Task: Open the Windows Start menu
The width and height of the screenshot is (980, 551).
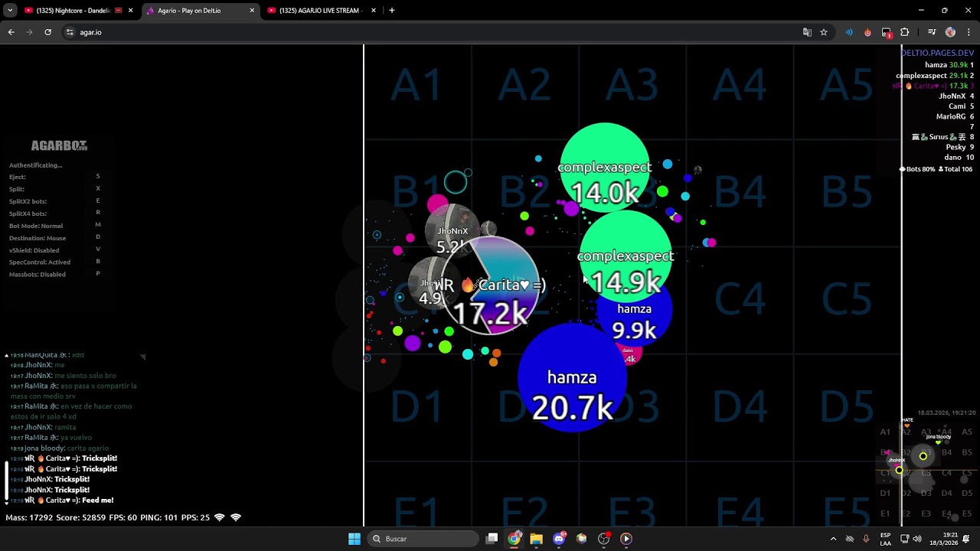Action: pyautogui.click(x=354, y=539)
